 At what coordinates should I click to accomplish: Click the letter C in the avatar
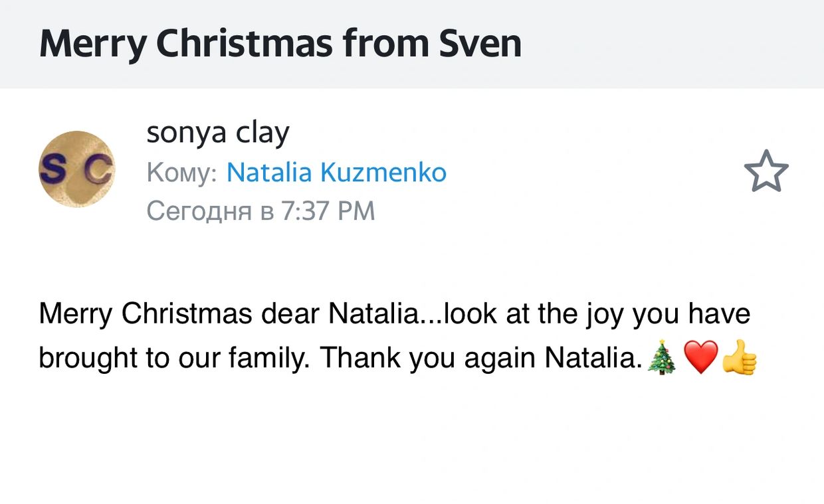click(100, 171)
